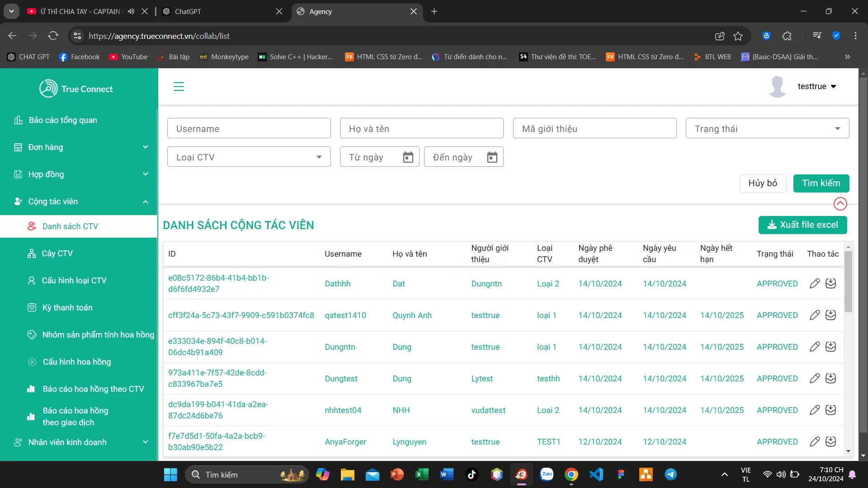Open the Loại CTV dropdown
Screen dimensions: 868x488
click(x=249, y=157)
